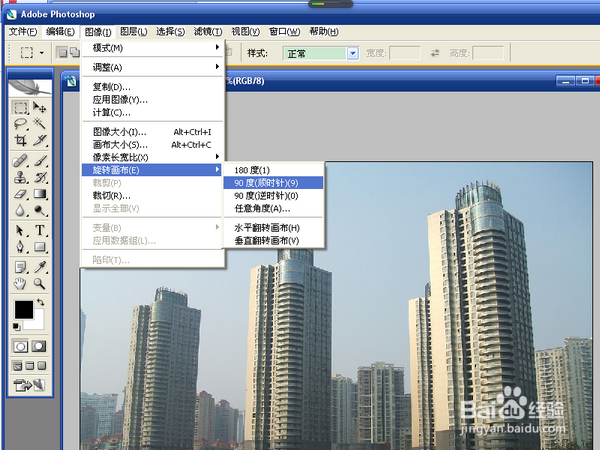This screenshot has width=600, height=450.
Task: Select the Eraser tool
Action: tap(21, 194)
